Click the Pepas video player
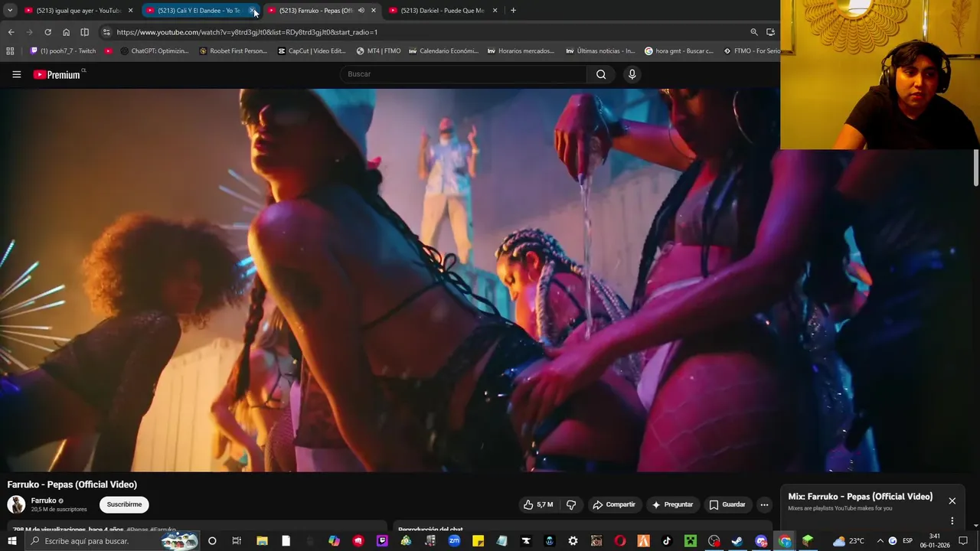The image size is (980, 551). [x=390, y=280]
